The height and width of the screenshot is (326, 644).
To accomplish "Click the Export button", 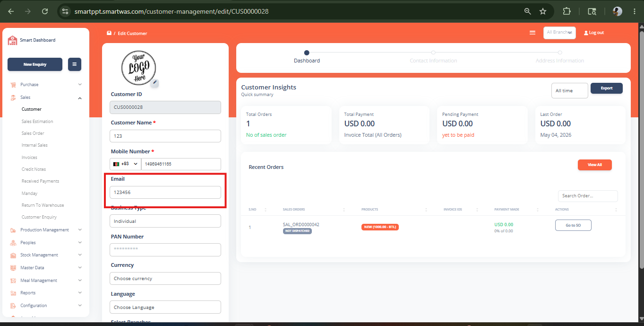I will (607, 88).
